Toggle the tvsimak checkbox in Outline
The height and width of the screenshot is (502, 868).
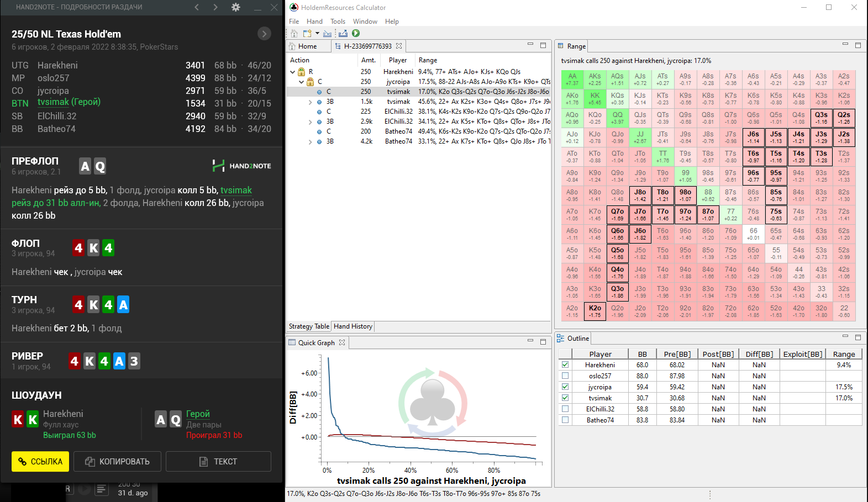(565, 398)
